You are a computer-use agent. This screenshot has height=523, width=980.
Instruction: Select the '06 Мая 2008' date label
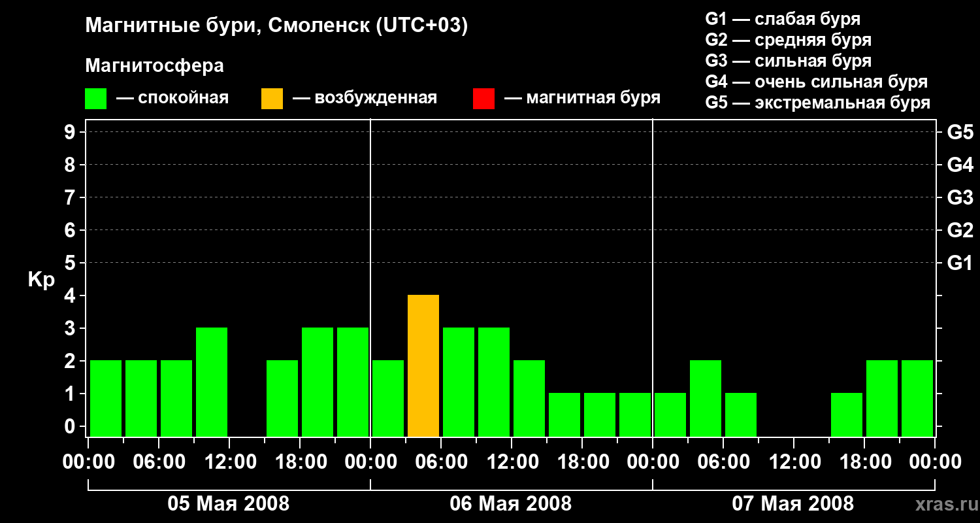coord(511,504)
